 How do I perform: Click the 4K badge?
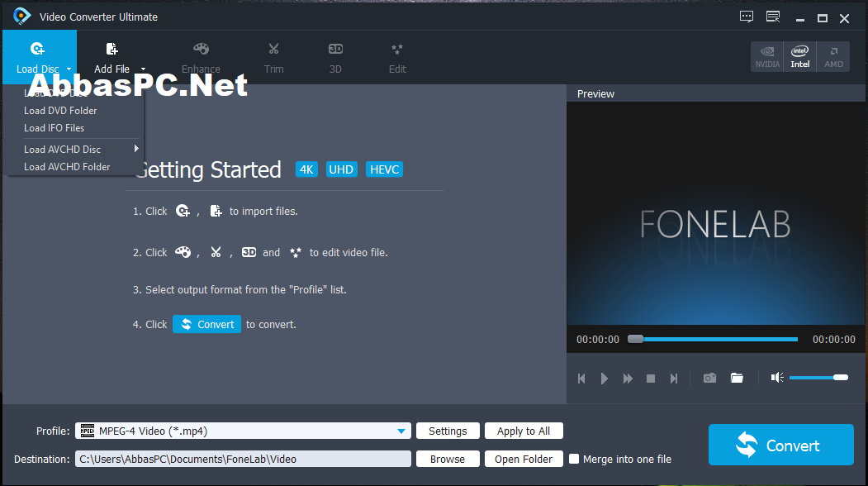click(306, 169)
